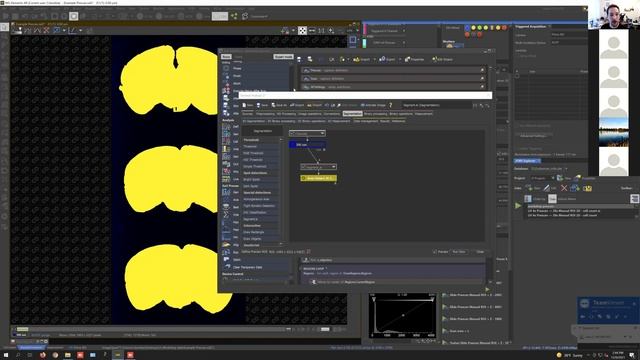
Task: Select the highlighted Segmentation tab
Action: tap(352, 114)
